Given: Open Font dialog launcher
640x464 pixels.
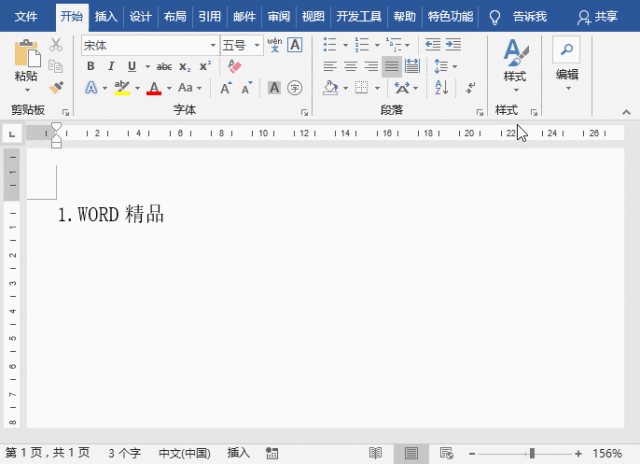Looking at the screenshot, I should 304,112.
